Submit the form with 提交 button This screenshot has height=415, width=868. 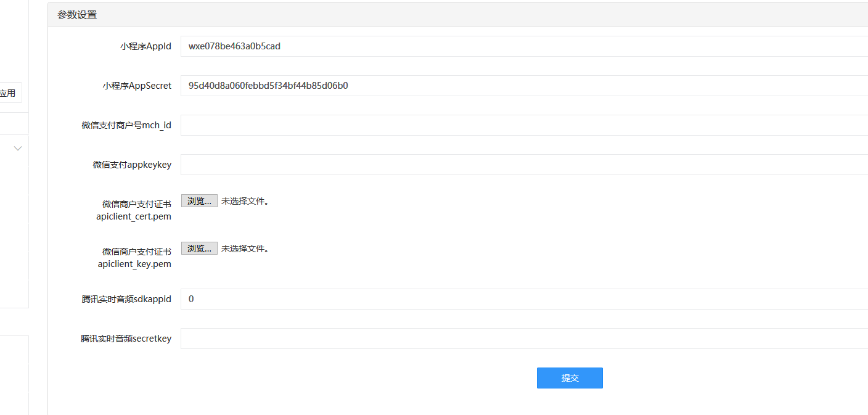[570, 378]
